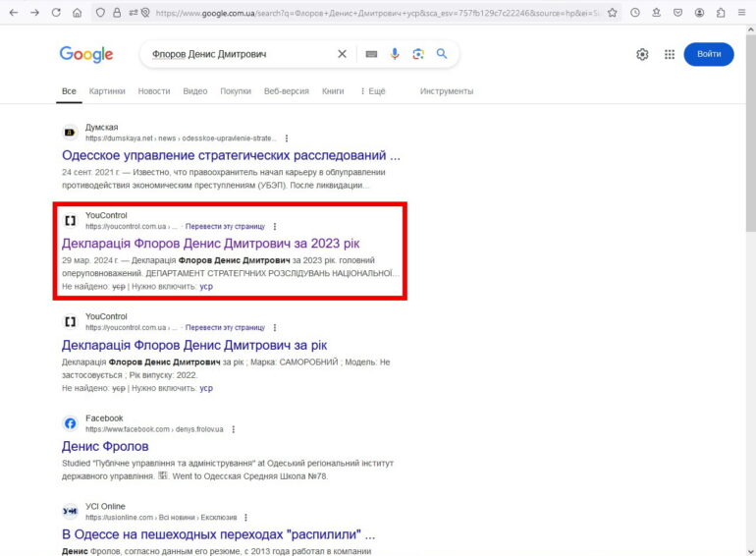Switch to the 'Новости' tab

[x=154, y=91]
